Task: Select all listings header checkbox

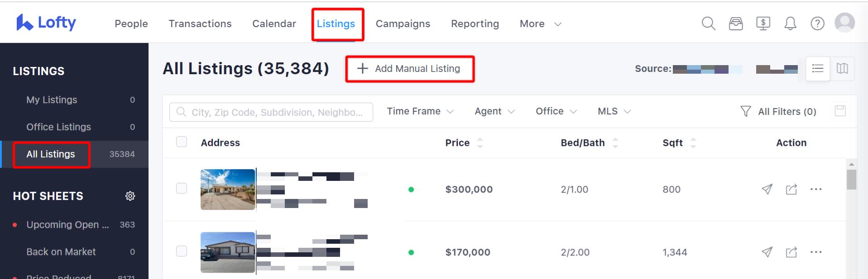Action: coord(182,142)
